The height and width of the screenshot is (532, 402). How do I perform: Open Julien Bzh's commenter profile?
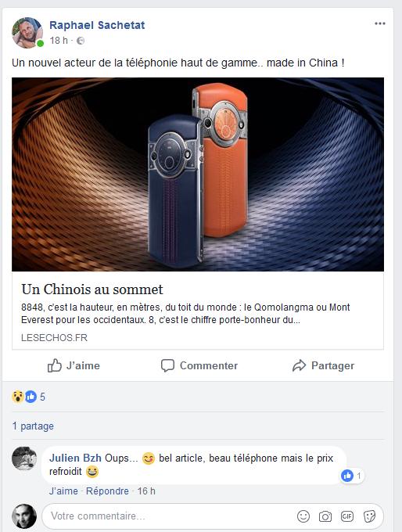click(x=75, y=458)
